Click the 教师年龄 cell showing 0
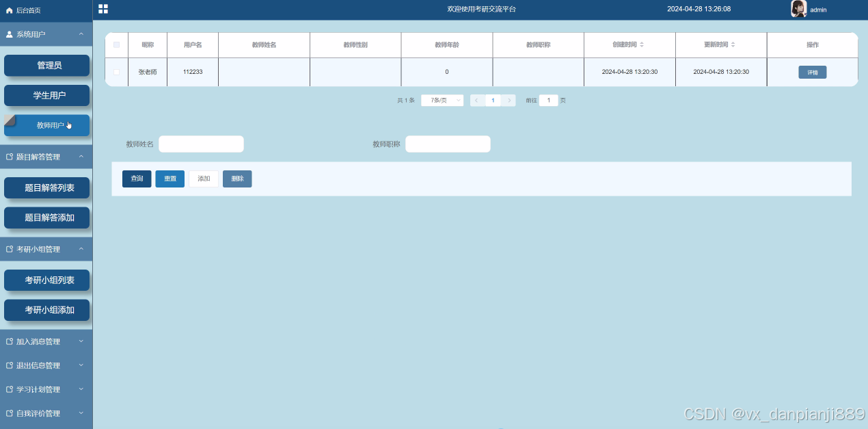The width and height of the screenshot is (868, 429). point(447,72)
